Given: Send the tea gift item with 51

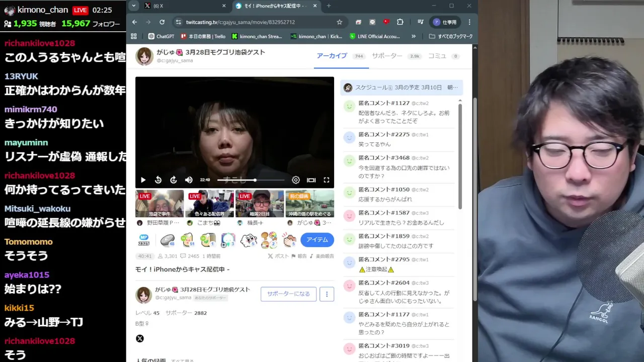Looking at the screenshot, I should click(188, 240).
